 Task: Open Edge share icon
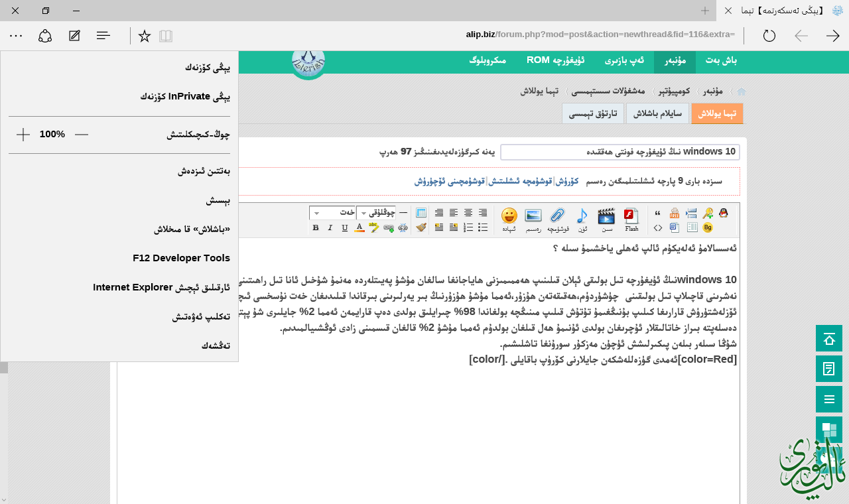point(45,36)
